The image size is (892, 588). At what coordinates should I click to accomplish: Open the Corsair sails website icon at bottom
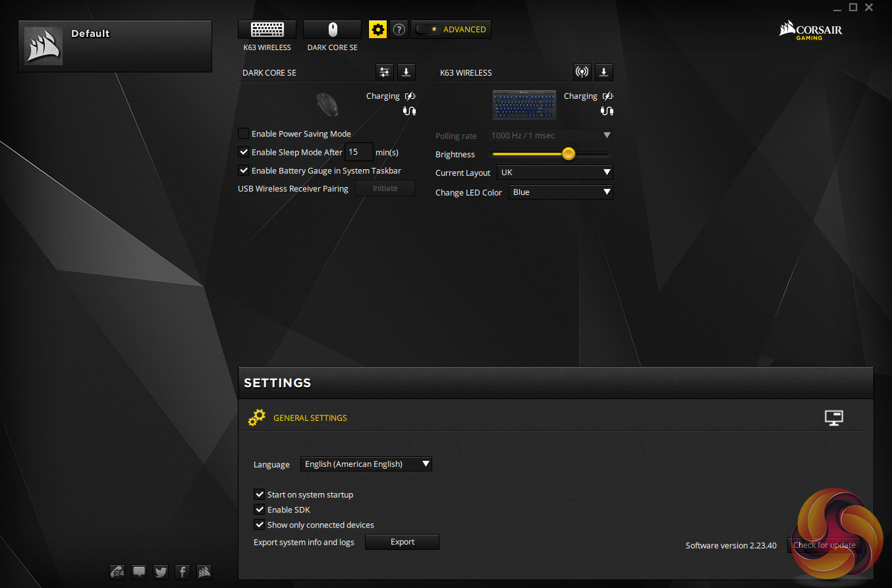coord(204,572)
